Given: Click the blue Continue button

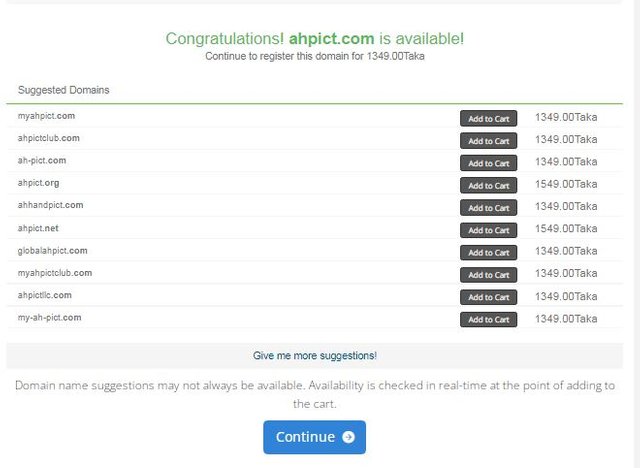Looking at the screenshot, I should point(314,437).
